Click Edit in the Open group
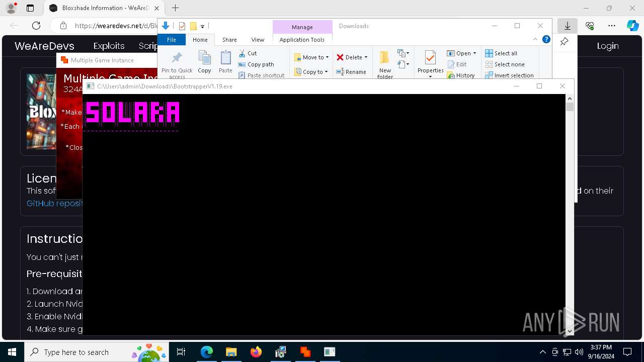 pyautogui.click(x=457, y=64)
